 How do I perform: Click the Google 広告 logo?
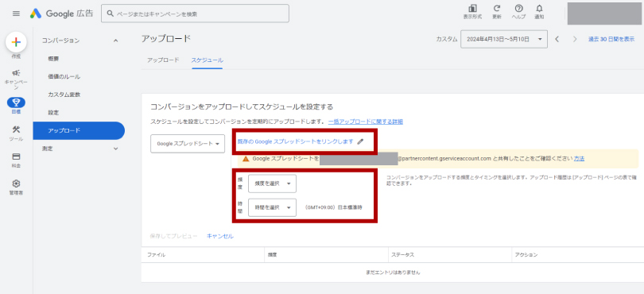tap(61, 14)
